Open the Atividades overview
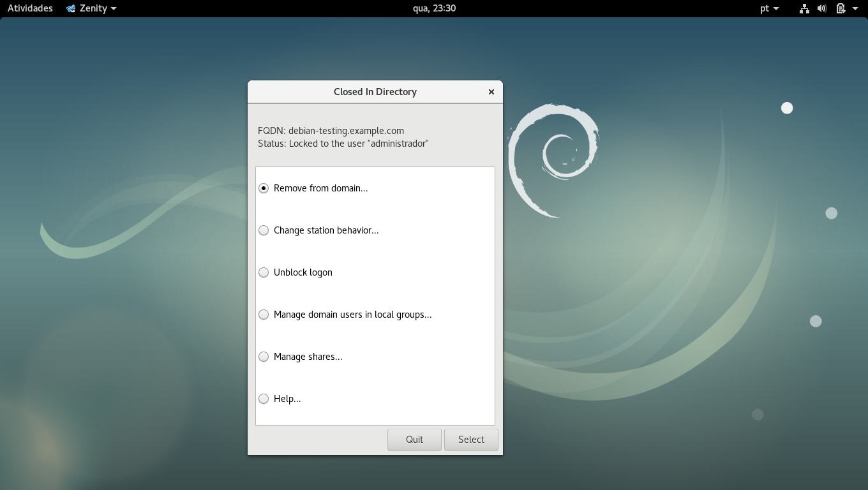This screenshot has height=490, width=868. tap(30, 8)
